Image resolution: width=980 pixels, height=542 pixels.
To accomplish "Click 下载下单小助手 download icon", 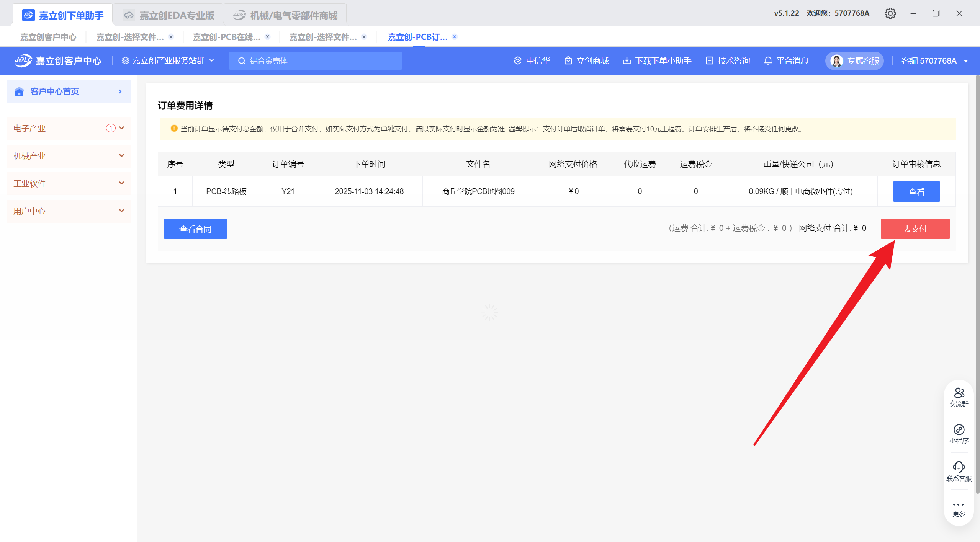I will click(x=627, y=61).
